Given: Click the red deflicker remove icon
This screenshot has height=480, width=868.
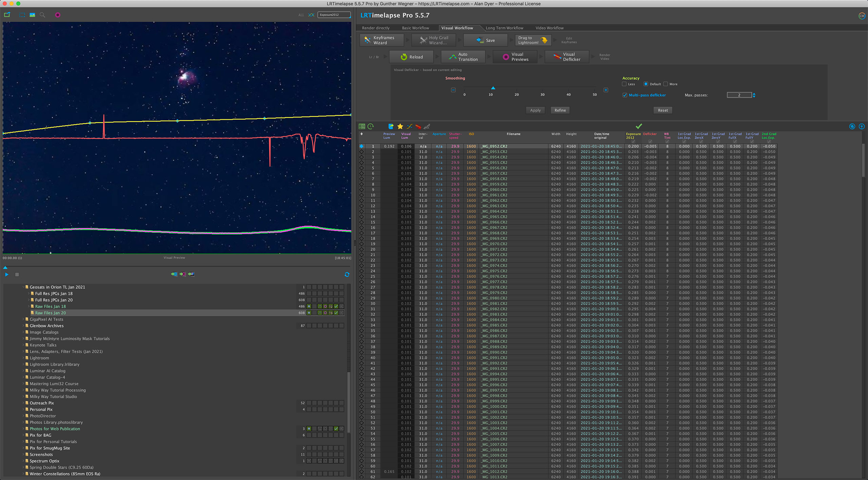Looking at the screenshot, I should (418, 126).
